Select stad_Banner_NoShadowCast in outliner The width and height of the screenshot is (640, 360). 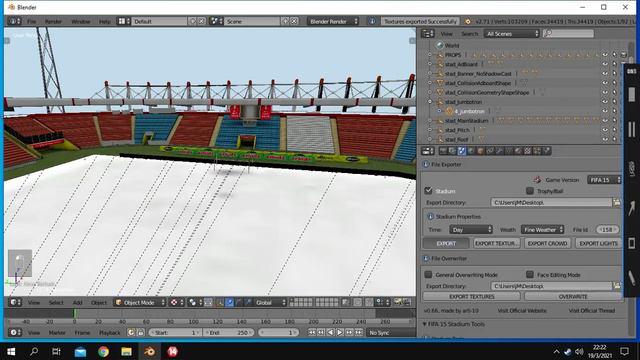click(x=478, y=73)
